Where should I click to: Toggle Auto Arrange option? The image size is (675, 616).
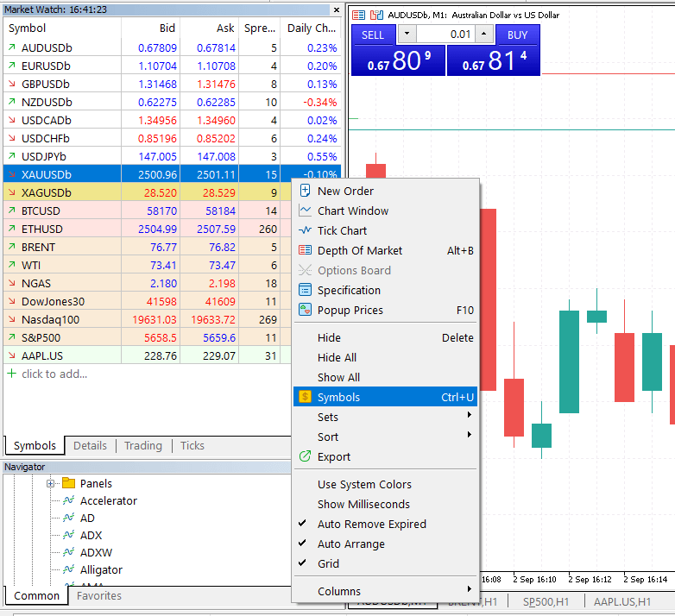(385, 544)
